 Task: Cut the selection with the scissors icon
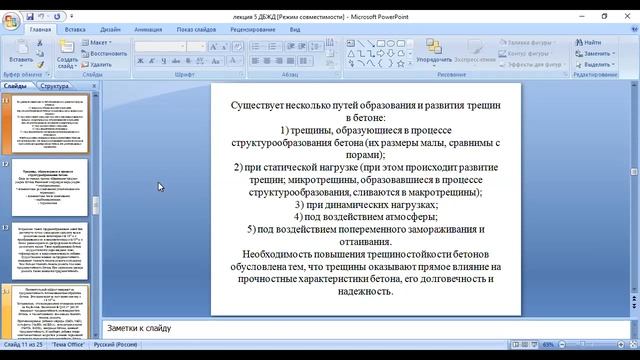point(40,43)
